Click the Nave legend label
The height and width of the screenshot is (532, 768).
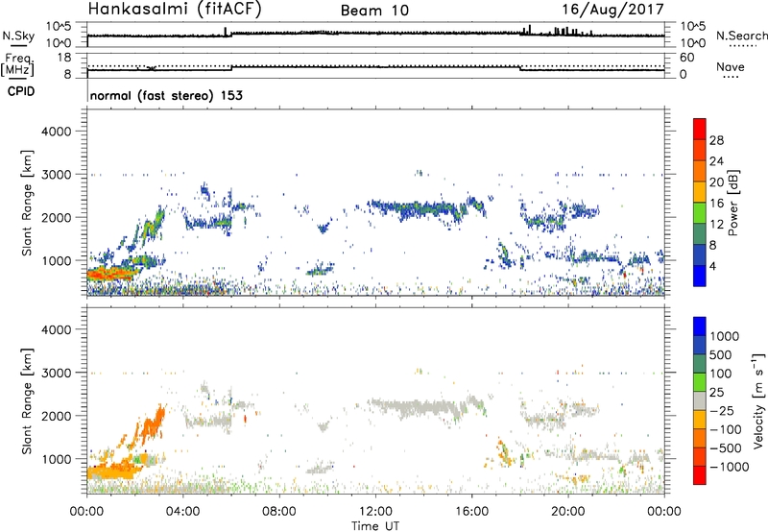point(731,66)
